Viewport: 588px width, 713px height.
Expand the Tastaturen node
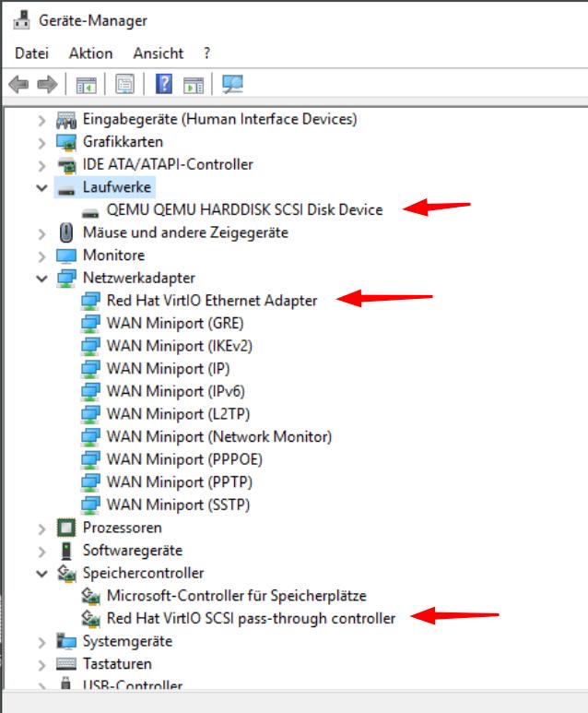point(41,665)
